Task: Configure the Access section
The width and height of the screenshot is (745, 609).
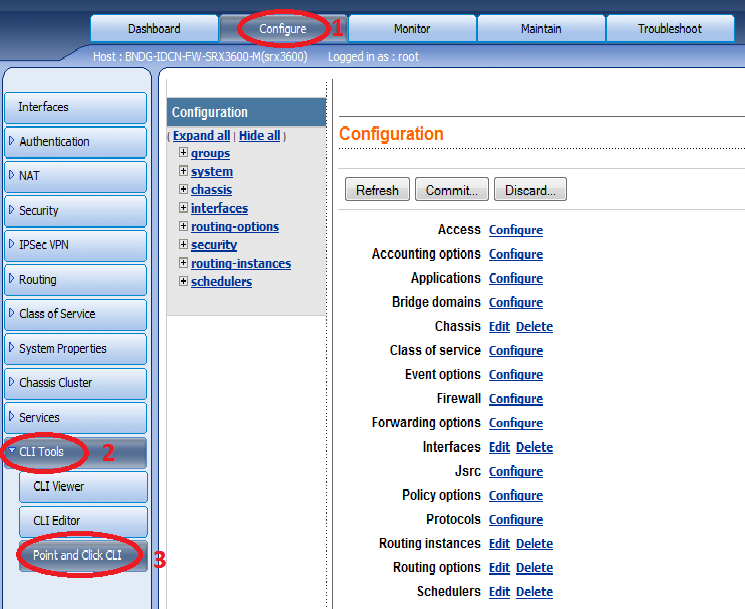Action: click(516, 230)
